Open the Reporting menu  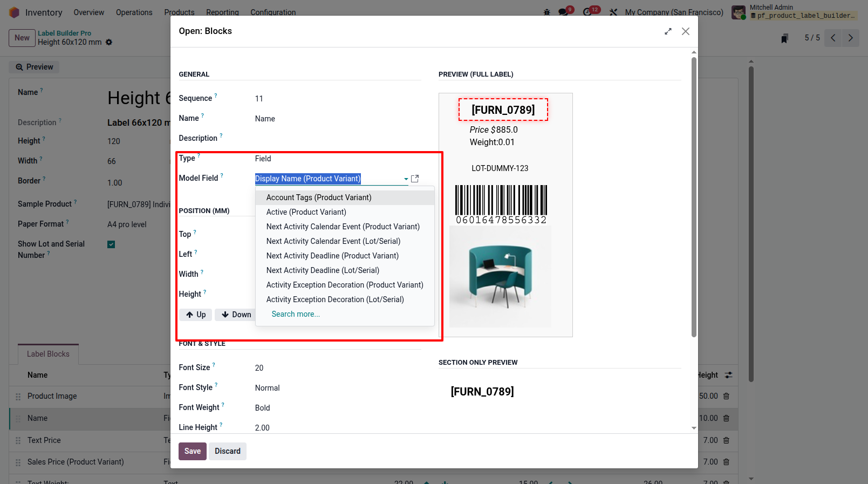coord(222,12)
